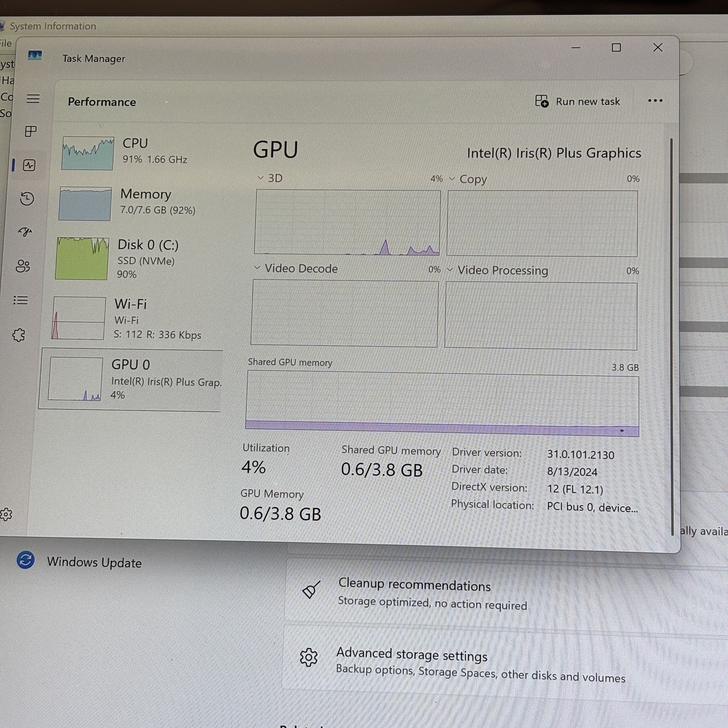728x728 pixels.
Task: Open the three-dot more options menu
Action: click(x=655, y=101)
